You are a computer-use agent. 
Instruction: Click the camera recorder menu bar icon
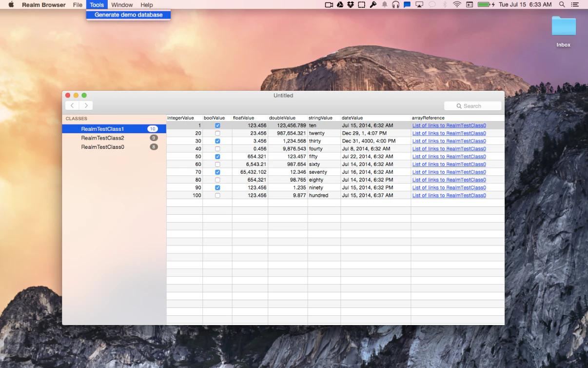click(x=329, y=5)
